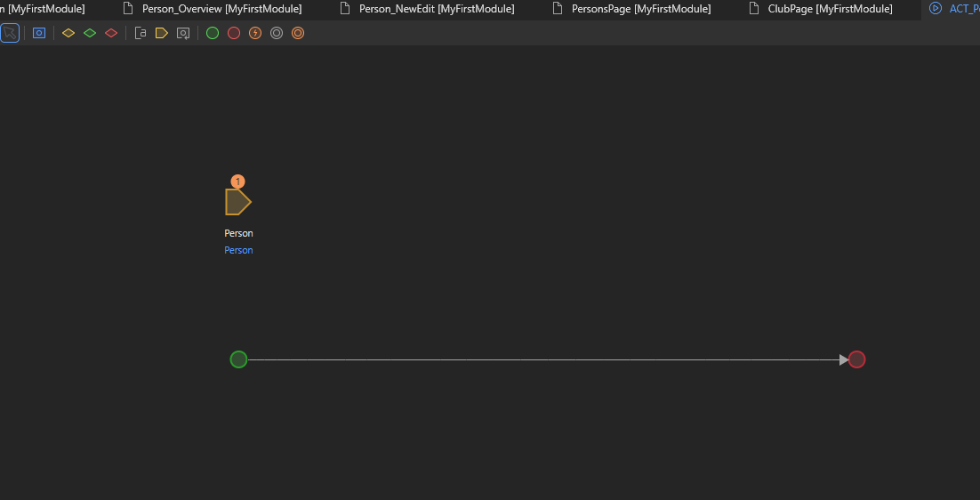Pick the blue Activity tool
The height and width of the screenshot is (500, 980).
click(x=39, y=33)
